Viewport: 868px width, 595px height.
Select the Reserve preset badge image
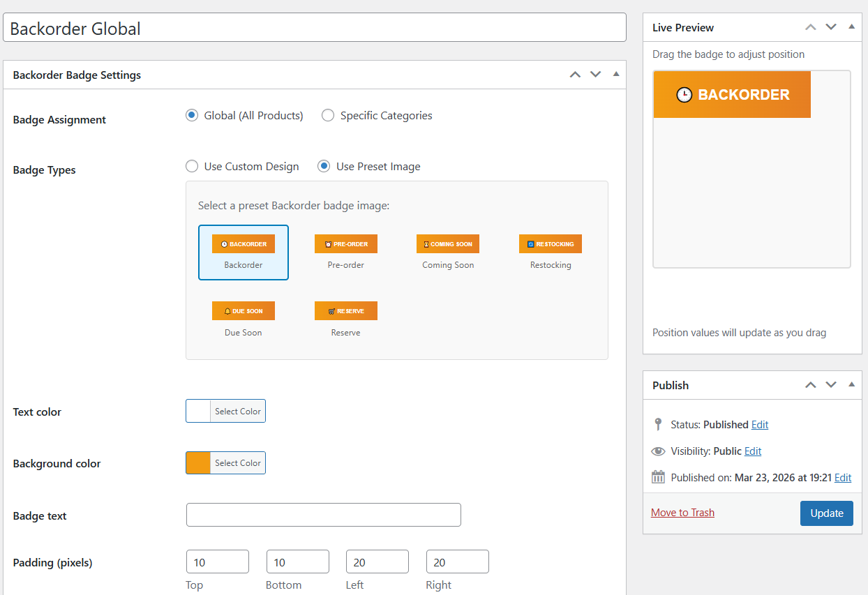(345, 310)
